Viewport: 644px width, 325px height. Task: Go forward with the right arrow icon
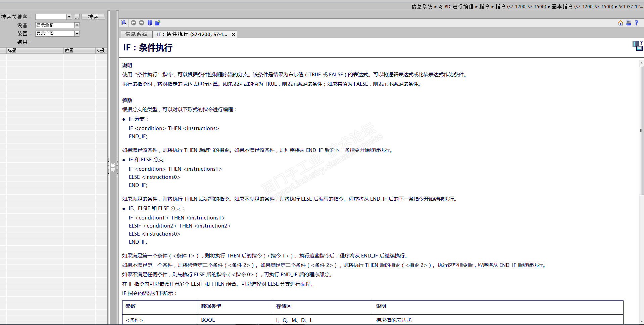142,23
